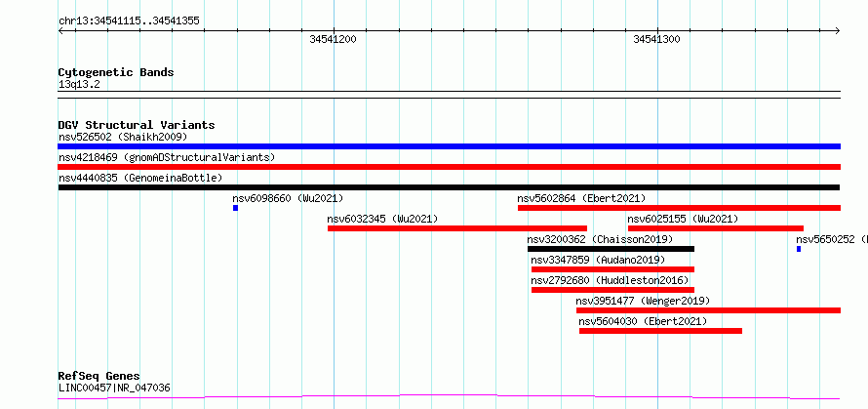Open the nsv3347859 (Audano2019) label
This screenshot has height=409, width=868.
[x=598, y=260]
